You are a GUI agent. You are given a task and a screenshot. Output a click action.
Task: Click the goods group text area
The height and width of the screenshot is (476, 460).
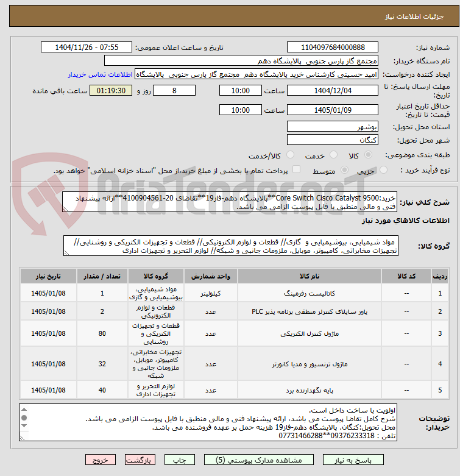click(x=230, y=246)
